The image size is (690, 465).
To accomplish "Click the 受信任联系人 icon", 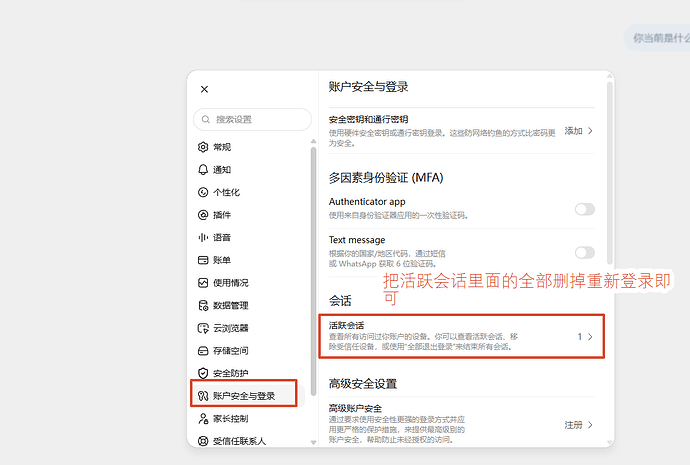I will 203,441.
